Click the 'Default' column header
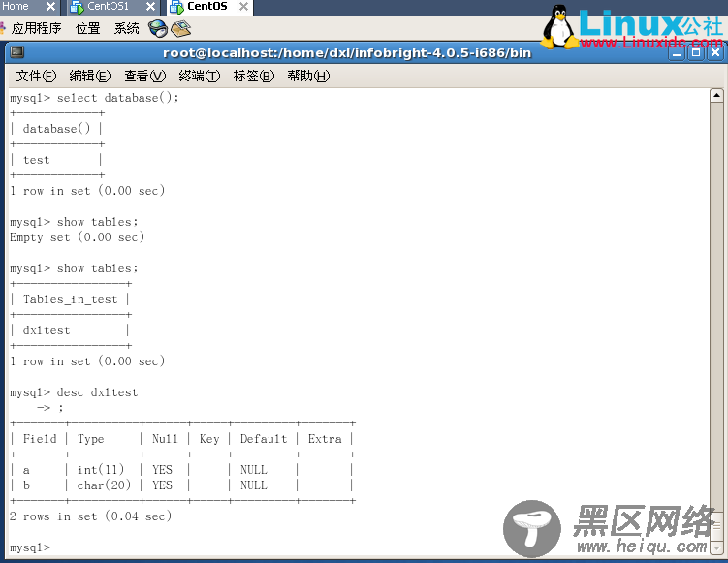 click(264, 439)
